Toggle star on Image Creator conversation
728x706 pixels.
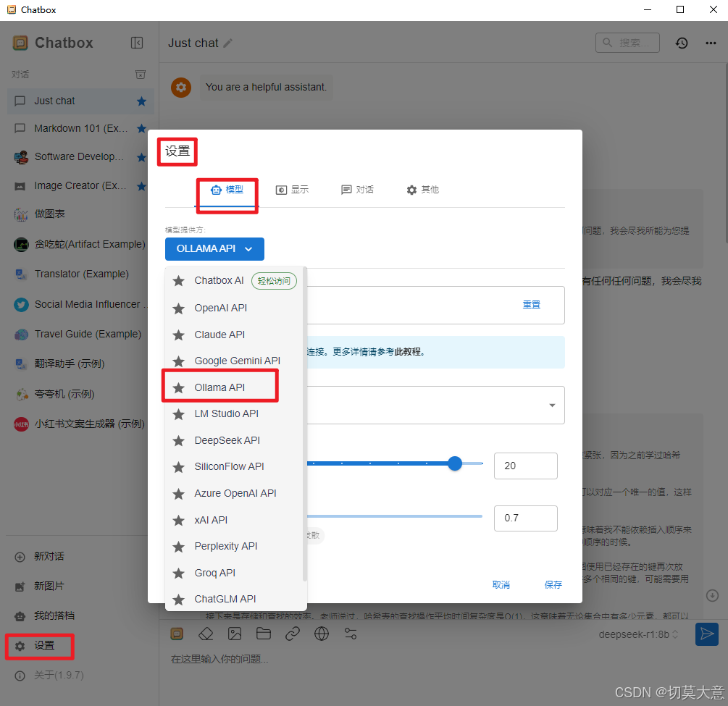tap(141, 186)
